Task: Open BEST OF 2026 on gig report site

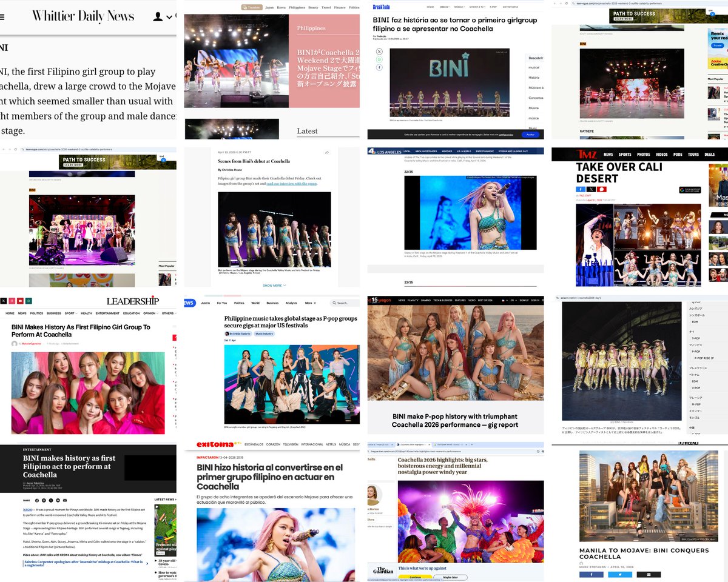Action: pyautogui.click(x=485, y=300)
